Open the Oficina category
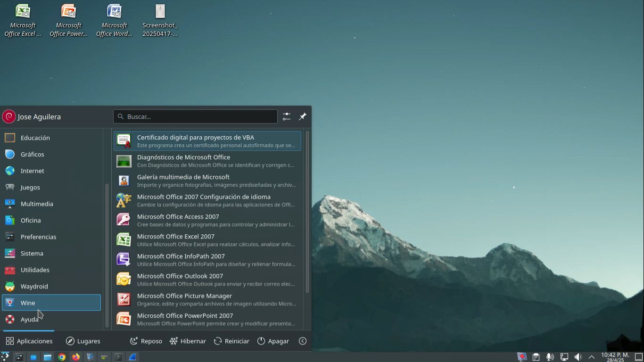This screenshot has width=644, height=362. click(x=51, y=220)
